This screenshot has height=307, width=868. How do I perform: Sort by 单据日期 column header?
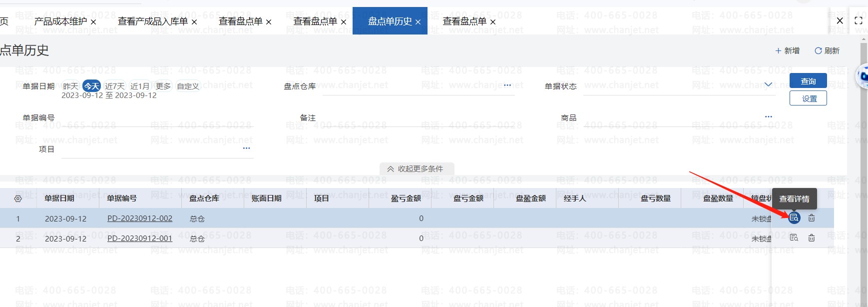(59, 198)
